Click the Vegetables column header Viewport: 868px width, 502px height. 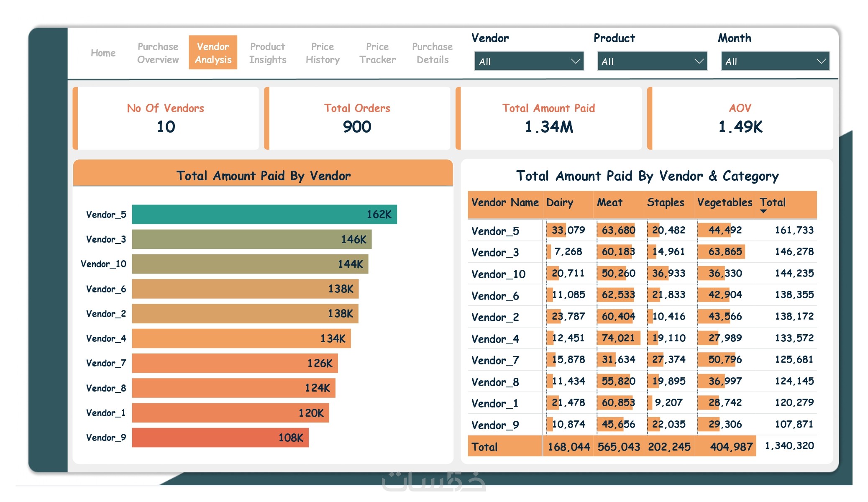(724, 202)
